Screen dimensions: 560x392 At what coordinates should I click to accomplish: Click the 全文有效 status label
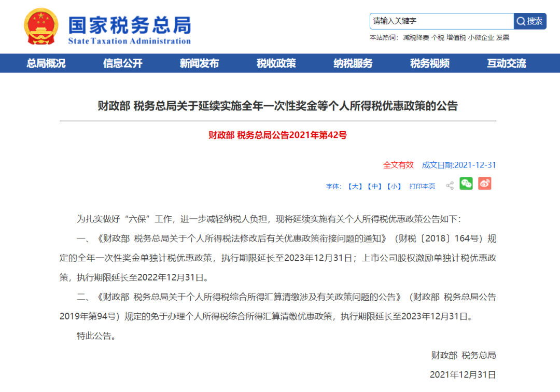pos(398,165)
